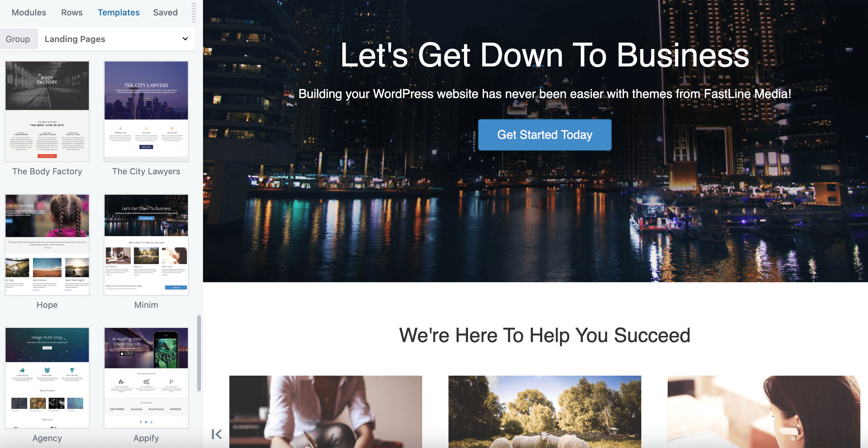The image size is (868, 448).
Task: Click the Group label button
Action: pyautogui.click(x=18, y=39)
